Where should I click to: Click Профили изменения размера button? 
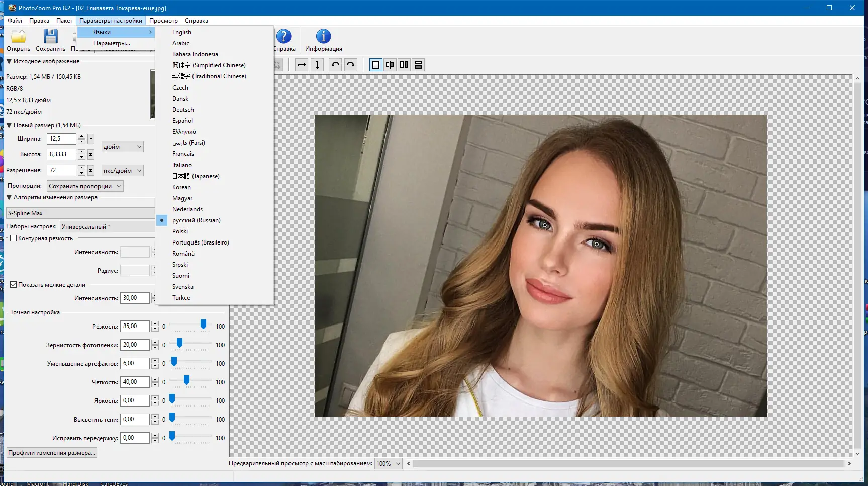[51, 453]
